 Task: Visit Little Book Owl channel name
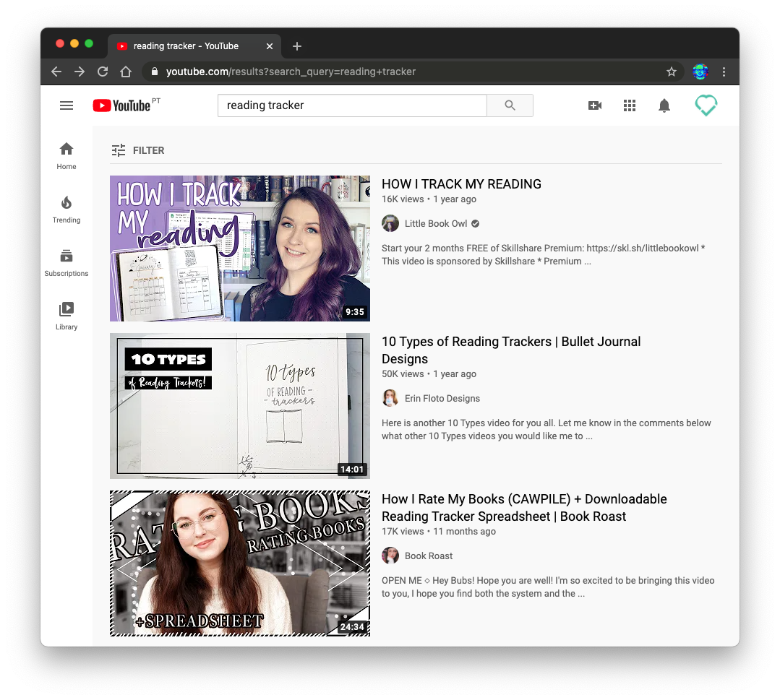tap(436, 224)
